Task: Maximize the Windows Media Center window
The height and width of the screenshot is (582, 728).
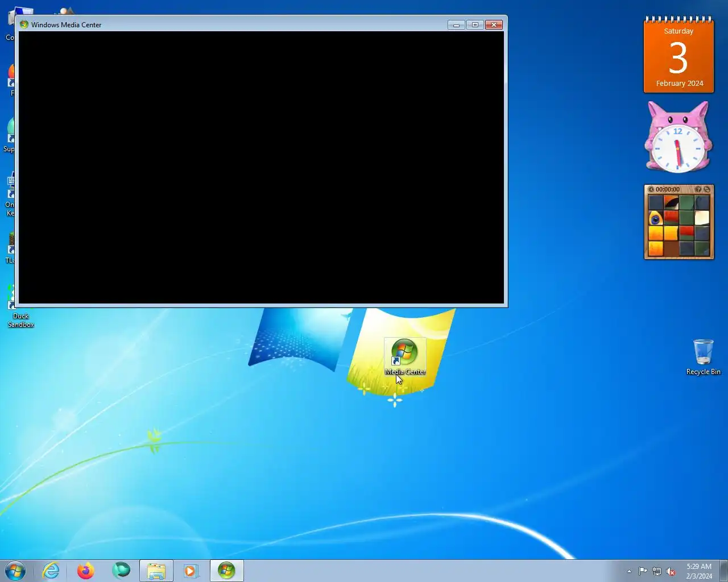Action: (475, 25)
